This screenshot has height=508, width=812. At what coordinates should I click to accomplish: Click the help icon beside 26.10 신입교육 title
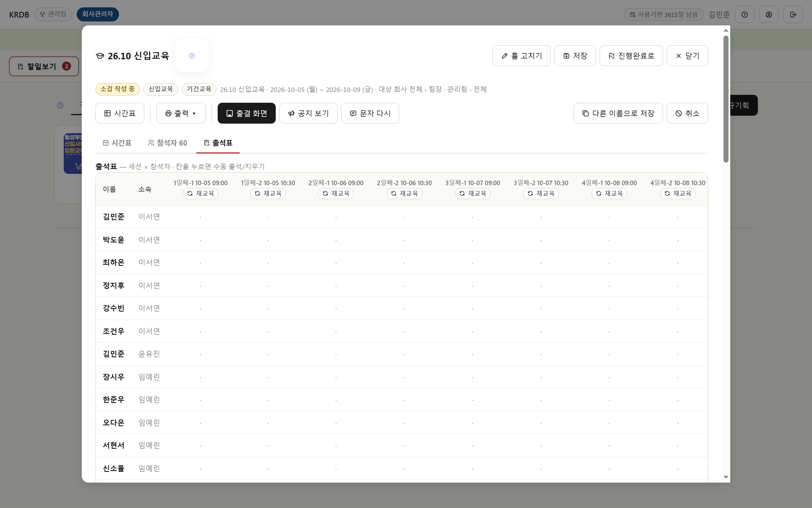pos(192,56)
